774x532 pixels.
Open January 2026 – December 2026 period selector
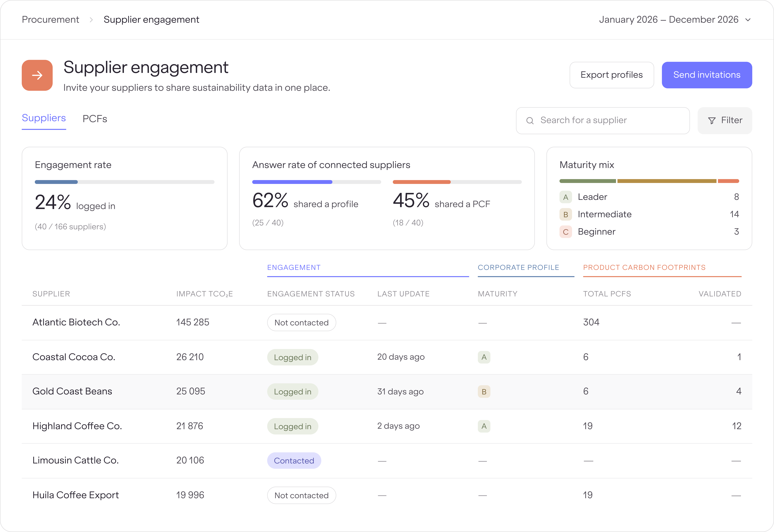[x=675, y=20]
